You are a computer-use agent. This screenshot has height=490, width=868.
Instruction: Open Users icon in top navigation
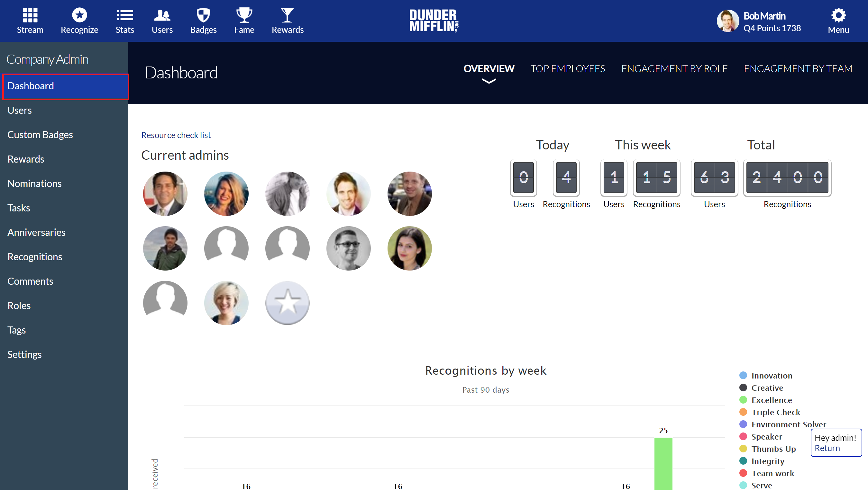click(x=162, y=15)
